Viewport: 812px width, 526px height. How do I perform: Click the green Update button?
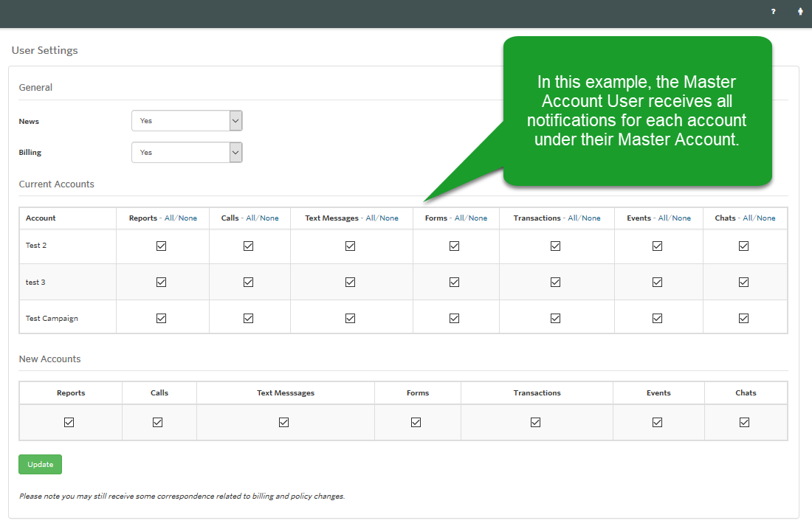click(40, 465)
